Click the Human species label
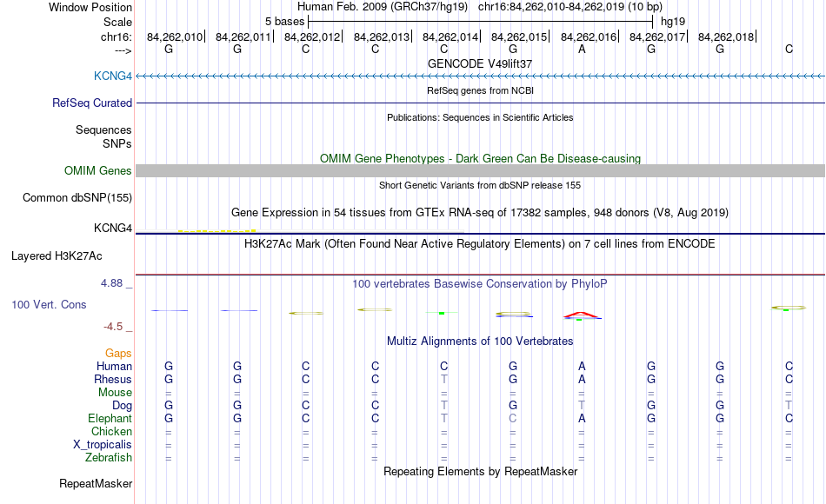Image resolution: width=826 pixels, height=504 pixels. pos(114,366)
